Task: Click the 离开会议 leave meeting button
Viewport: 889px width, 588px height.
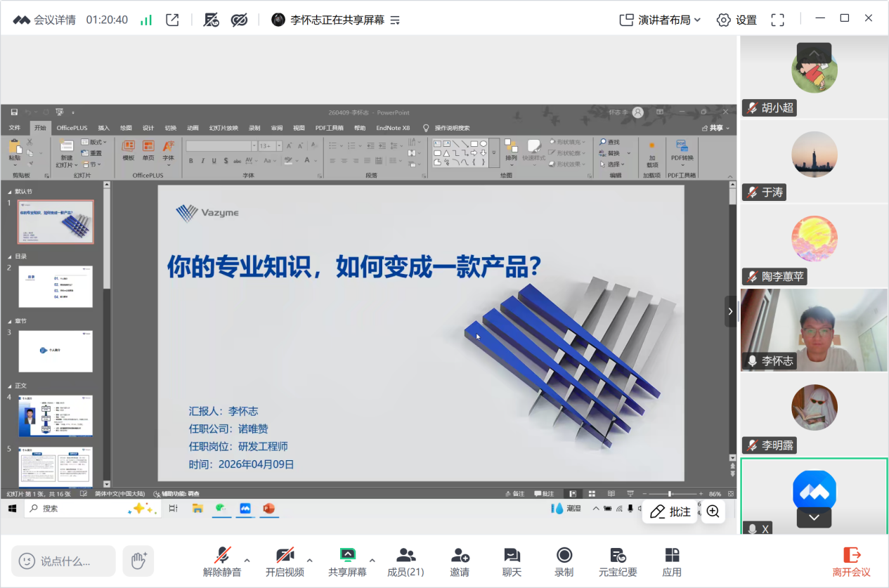Action: 851,561
